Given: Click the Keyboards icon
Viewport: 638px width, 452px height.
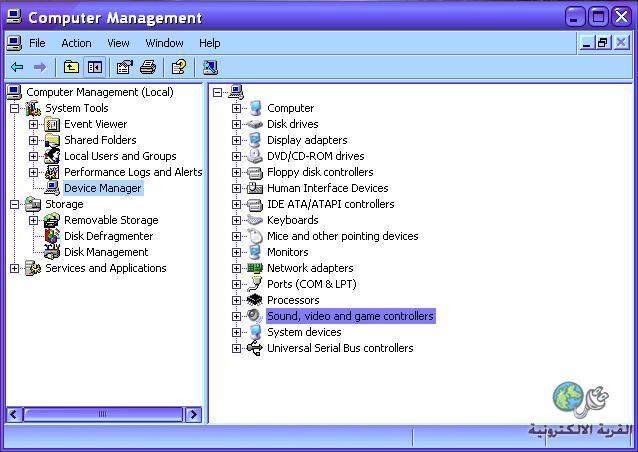Looking at the screenshot, I should 255,220.
